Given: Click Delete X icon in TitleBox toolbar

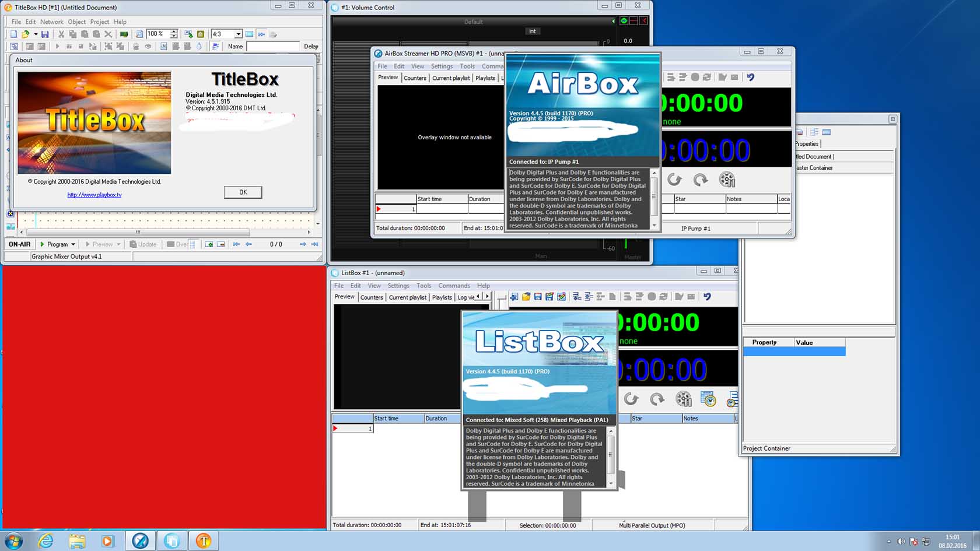Looking at the screenshot, I should (108, 34).
